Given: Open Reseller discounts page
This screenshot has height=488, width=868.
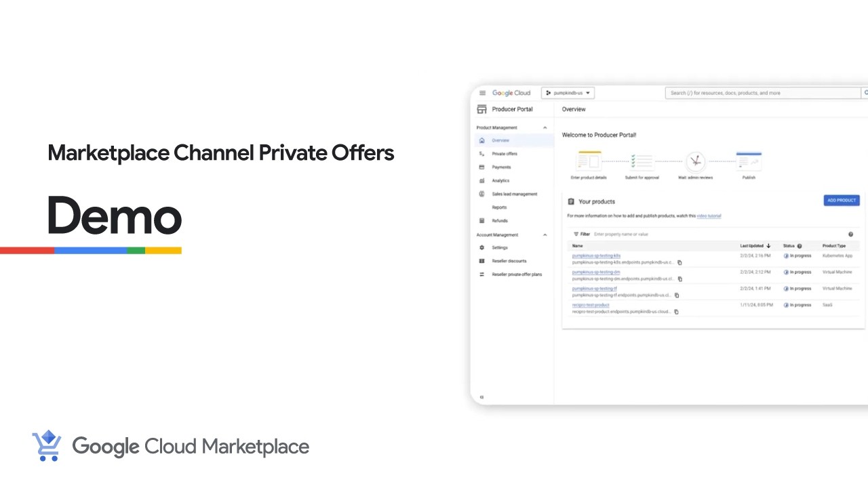Looking at the screenshot, I should coord(509,261).
